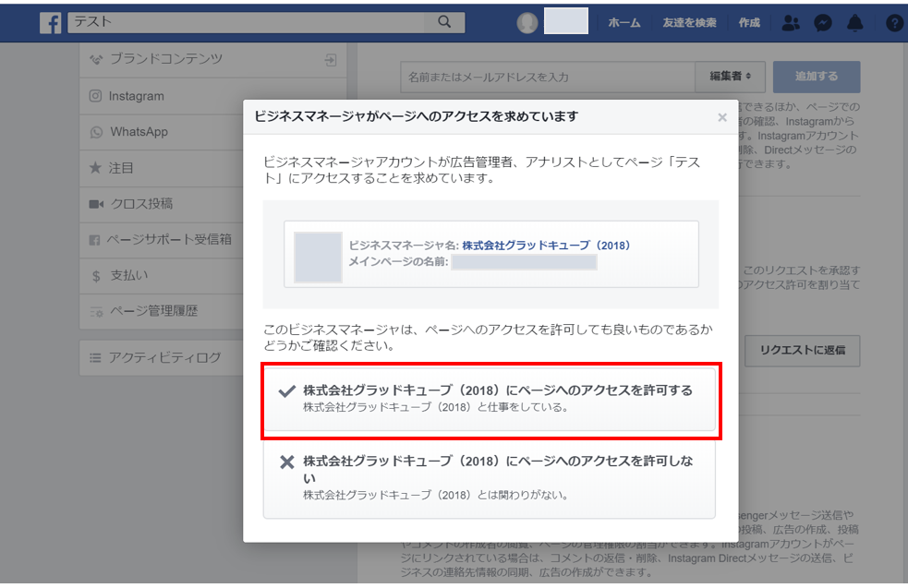Image resolution: width=908 pixels, height=588 pixels.
Task: Click the video camera icon beside クロス投稿
Action: [x=96, y=204]
